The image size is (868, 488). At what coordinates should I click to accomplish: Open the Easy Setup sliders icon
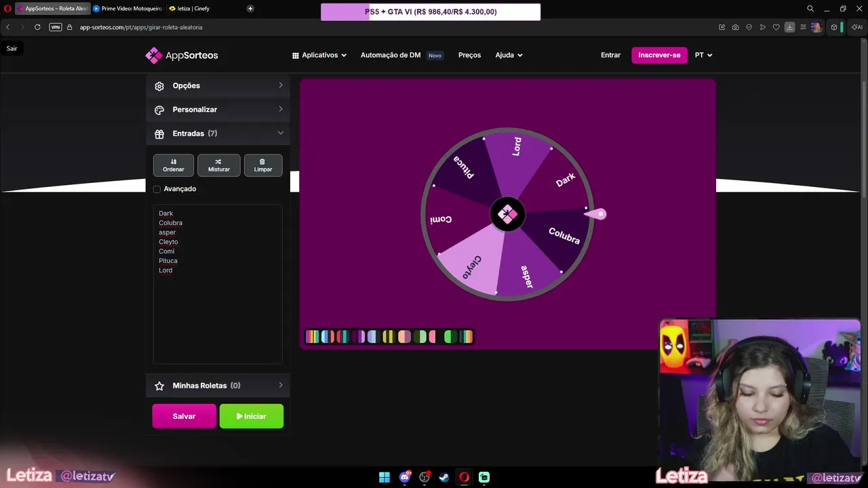coord(803,27)
